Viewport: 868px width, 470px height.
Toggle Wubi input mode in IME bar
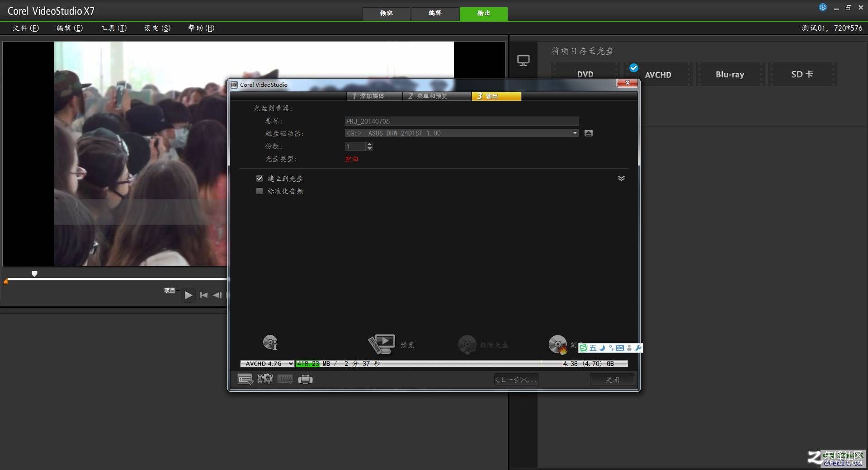pos(593,348)
